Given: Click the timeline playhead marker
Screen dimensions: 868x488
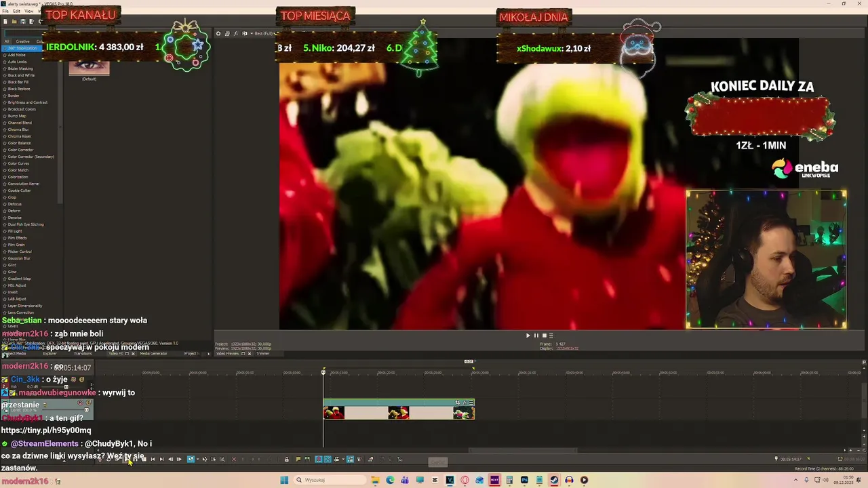Looking at the screenshot, I should [x=323, y=371].
